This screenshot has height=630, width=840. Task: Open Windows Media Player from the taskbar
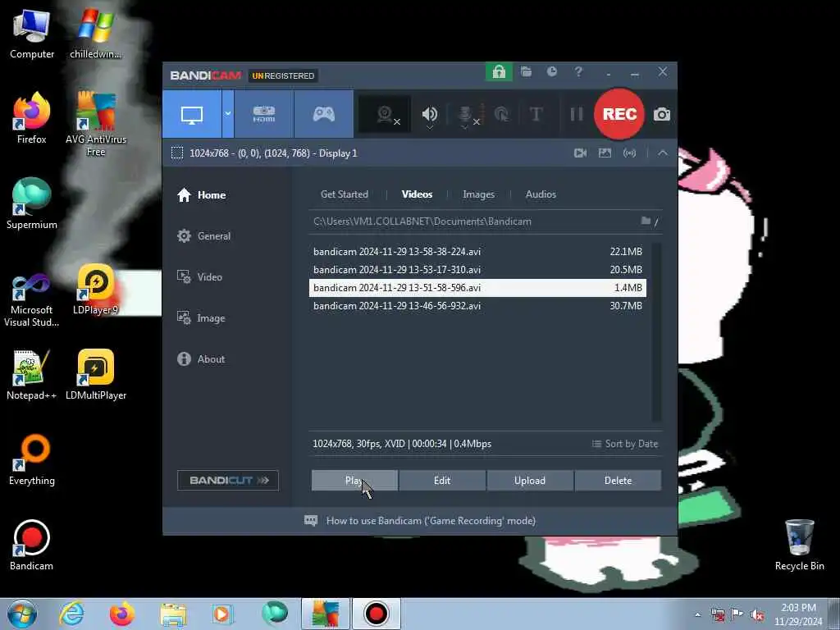221,614
